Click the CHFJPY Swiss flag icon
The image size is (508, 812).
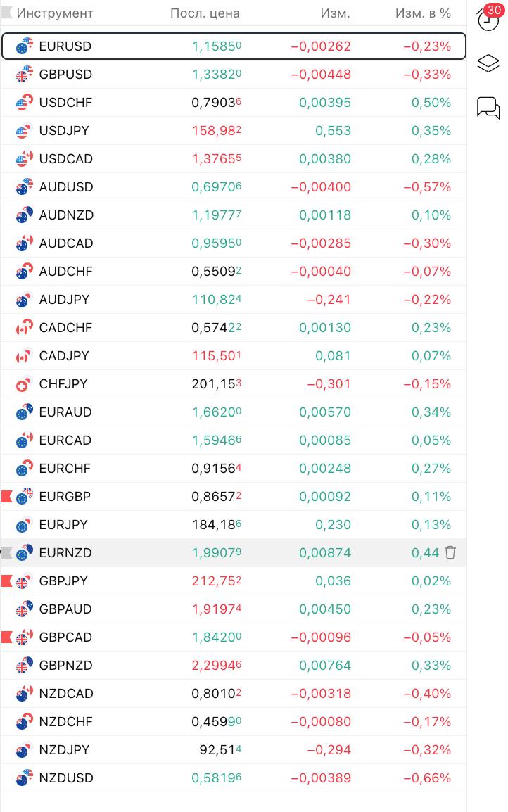click(24, 384)
